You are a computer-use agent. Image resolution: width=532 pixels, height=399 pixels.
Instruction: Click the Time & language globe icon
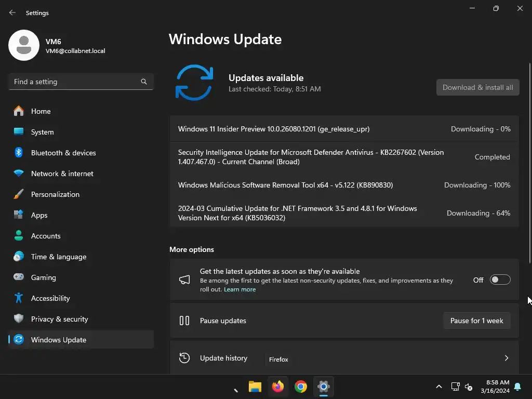click(x=19, y=257)
